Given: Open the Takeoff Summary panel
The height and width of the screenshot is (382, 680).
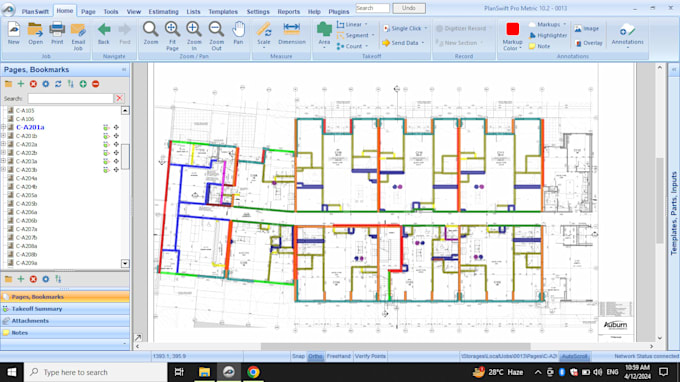Looking at the screenshot, I should coord(65,309).
